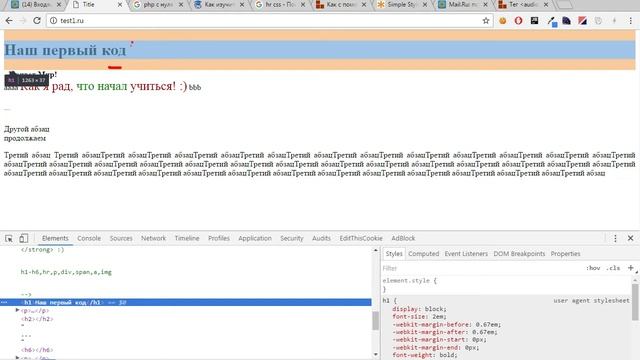
Task: Open the black square extension icon
Action: point(534,20)
